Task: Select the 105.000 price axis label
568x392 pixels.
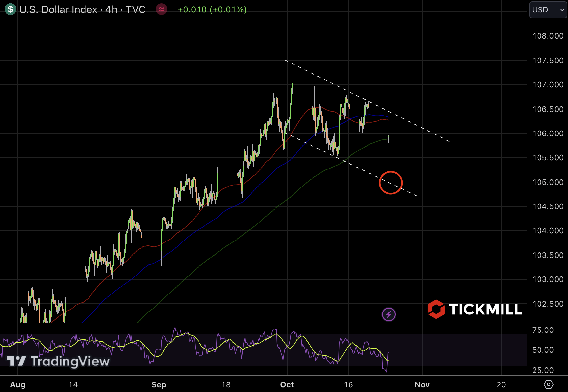Action: click(x=548, y=182)
